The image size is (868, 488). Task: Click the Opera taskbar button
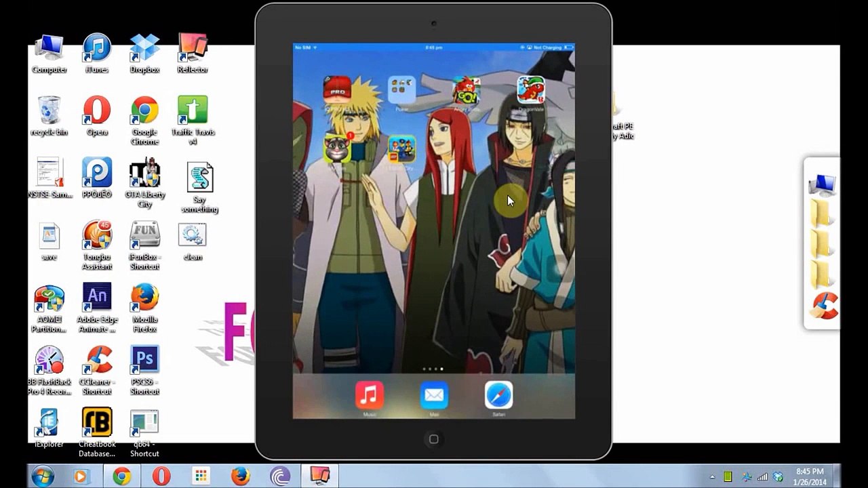pyautogui.click(x=161, y=476)
